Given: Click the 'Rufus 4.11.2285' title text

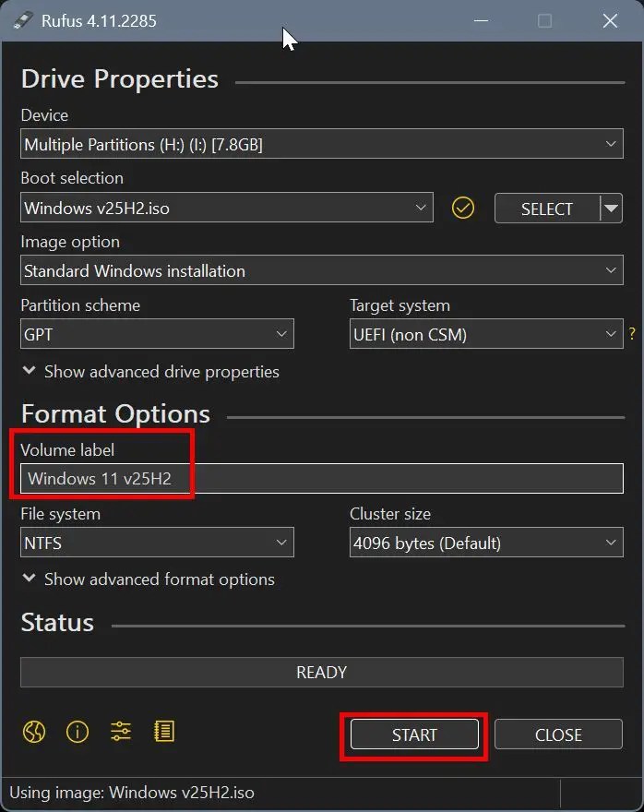Looking at the screenshot, I should coord(99,20).
